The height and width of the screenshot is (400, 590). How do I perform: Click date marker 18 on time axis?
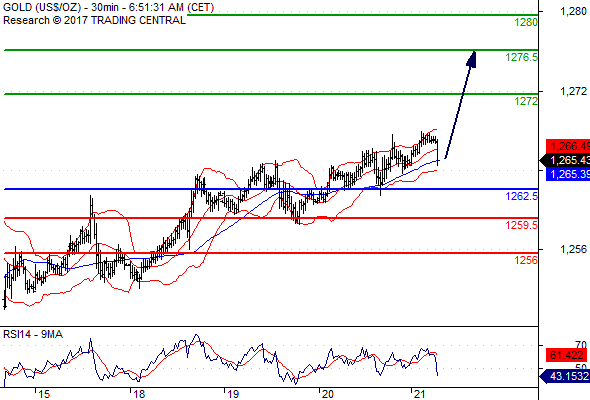click(x=139, y=394)
